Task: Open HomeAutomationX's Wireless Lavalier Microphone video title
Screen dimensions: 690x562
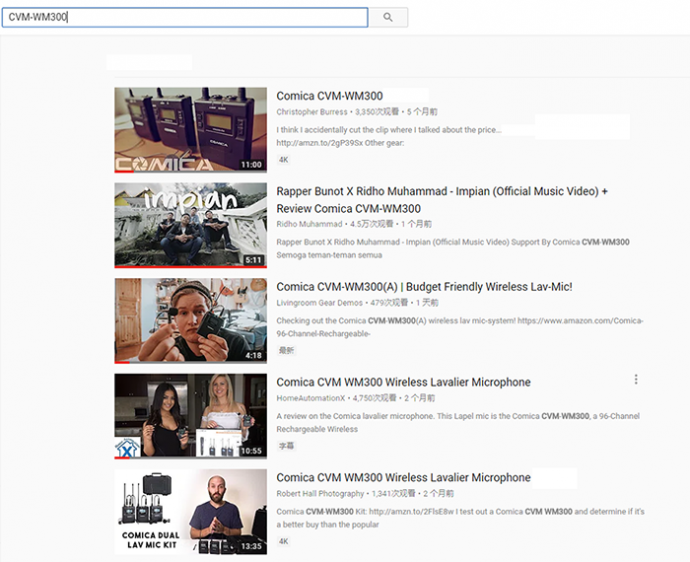Action: pyautogui.click(x=403, y=382)
